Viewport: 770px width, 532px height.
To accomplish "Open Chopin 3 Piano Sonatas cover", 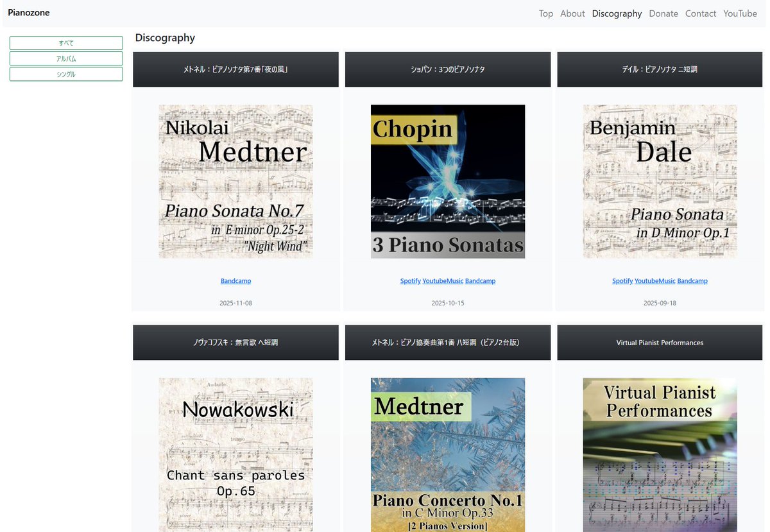I will (x=448, y=182).
